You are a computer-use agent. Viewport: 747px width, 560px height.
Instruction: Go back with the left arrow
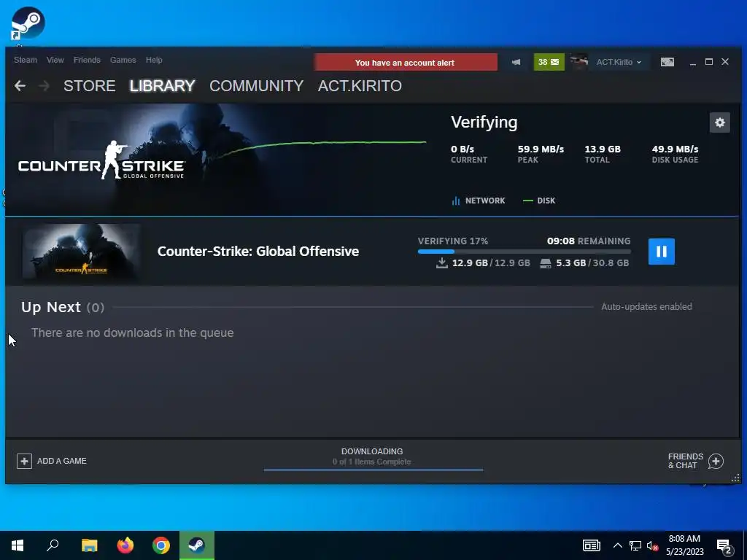(x=20, y=86)
